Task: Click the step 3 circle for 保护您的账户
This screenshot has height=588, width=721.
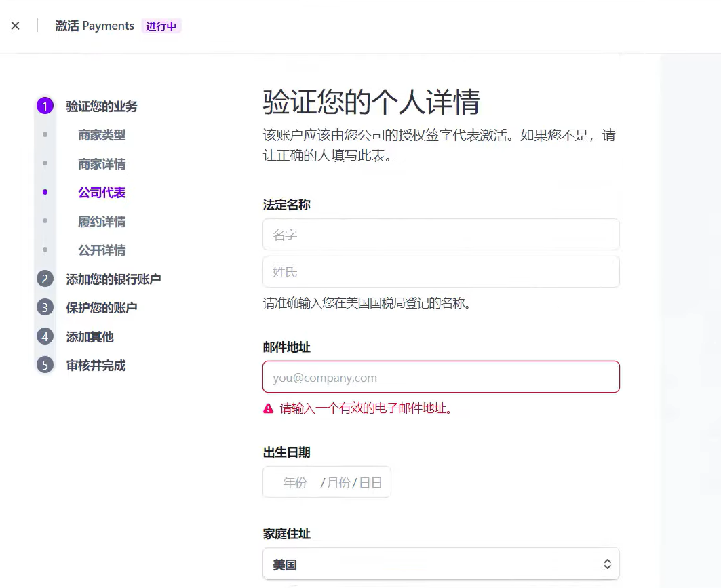Action: [45, 307]
